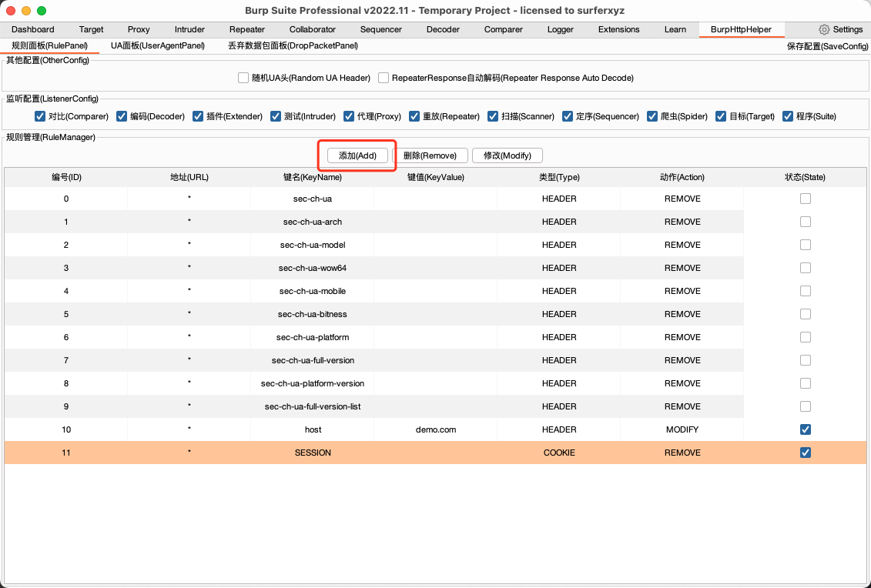Screen dimensions: 871x588
Task: Toggle the Intruder listener checkbox
Action: (x=276, y=116)
